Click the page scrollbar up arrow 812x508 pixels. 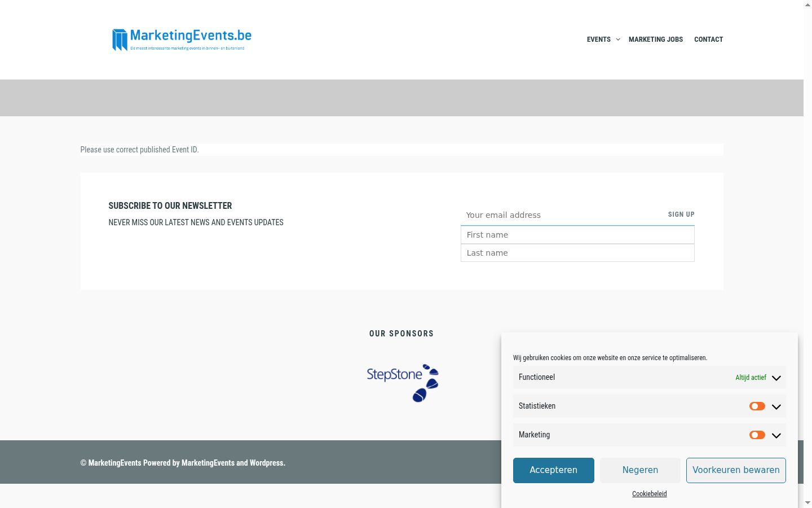coord(807,5)
